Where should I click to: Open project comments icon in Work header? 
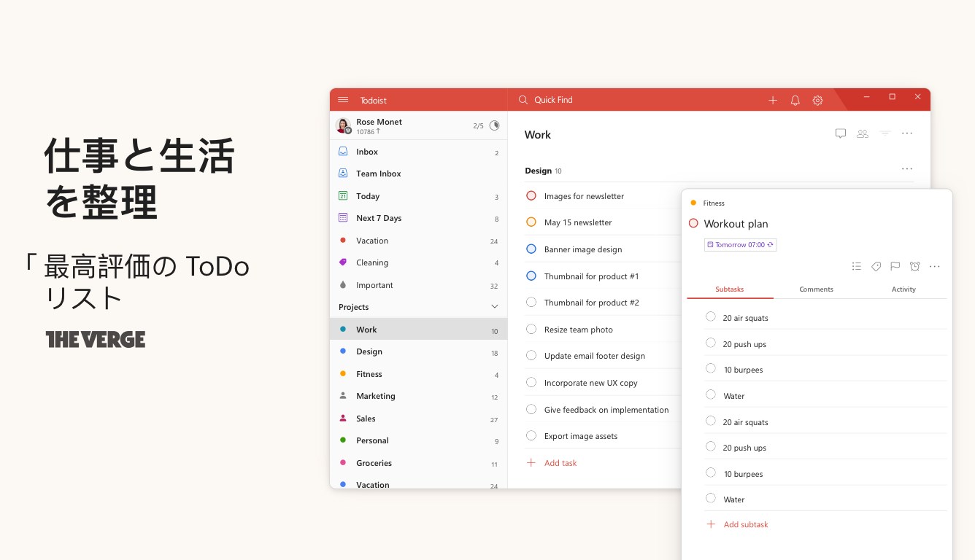pos(841,133)
